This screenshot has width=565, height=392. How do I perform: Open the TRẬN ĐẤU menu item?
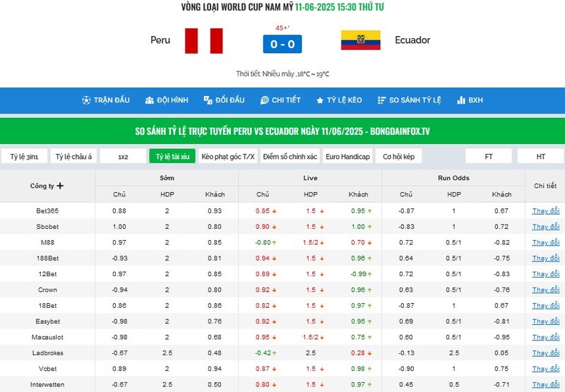coord(105,100)
